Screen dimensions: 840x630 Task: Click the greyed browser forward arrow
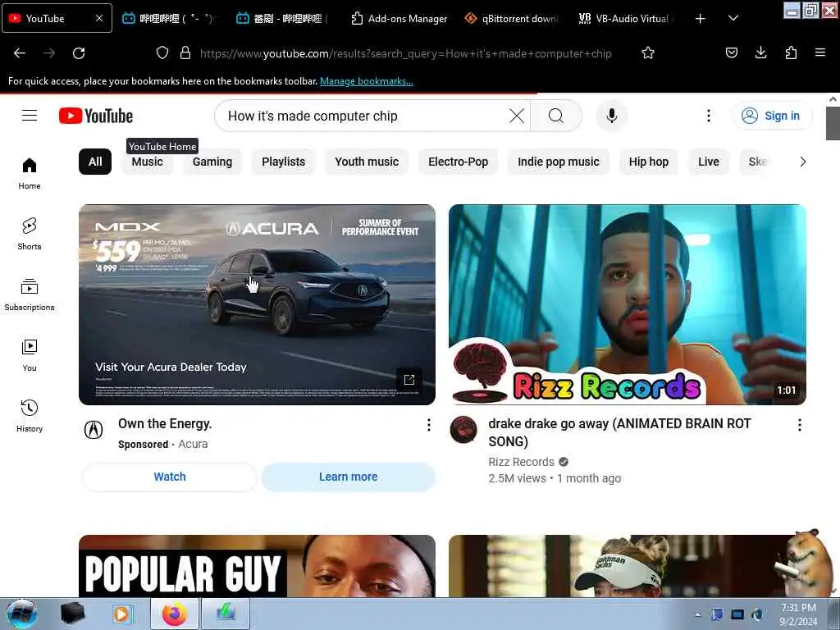[x=49, y=53]
